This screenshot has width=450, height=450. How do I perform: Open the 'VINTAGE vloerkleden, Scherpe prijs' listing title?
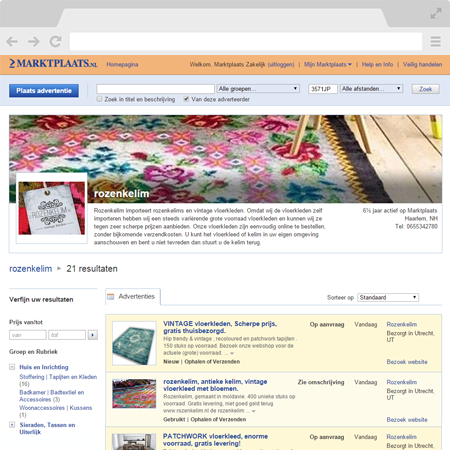220,327
